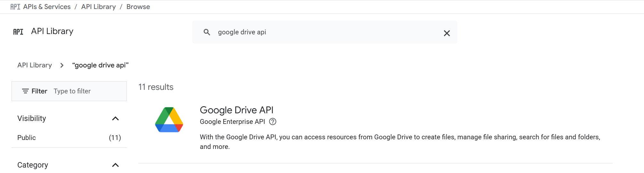The image size is (644, 173).
Task: Select the Public visibility filter
Action: [27, 138]
